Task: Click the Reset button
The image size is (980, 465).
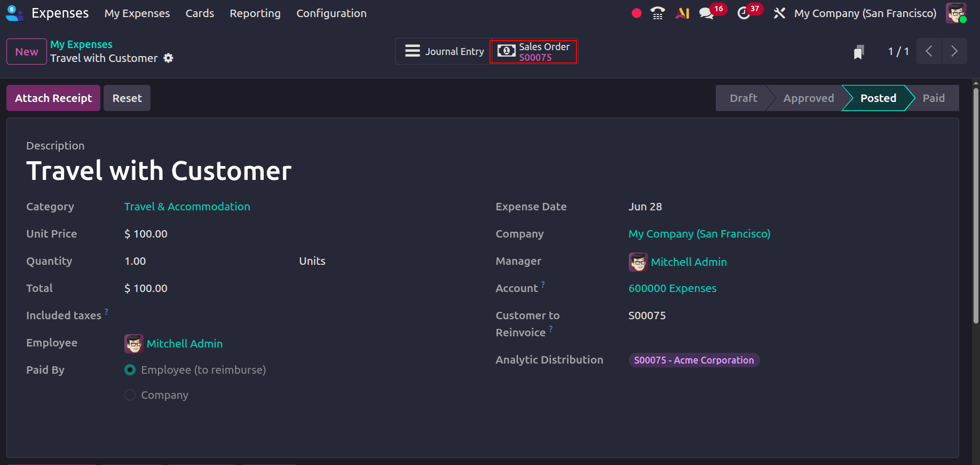Action: 127,98
